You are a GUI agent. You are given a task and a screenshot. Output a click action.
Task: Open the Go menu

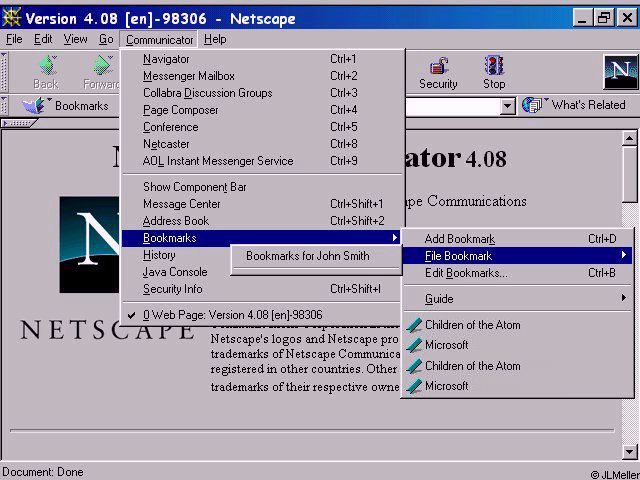coord(106,39)
